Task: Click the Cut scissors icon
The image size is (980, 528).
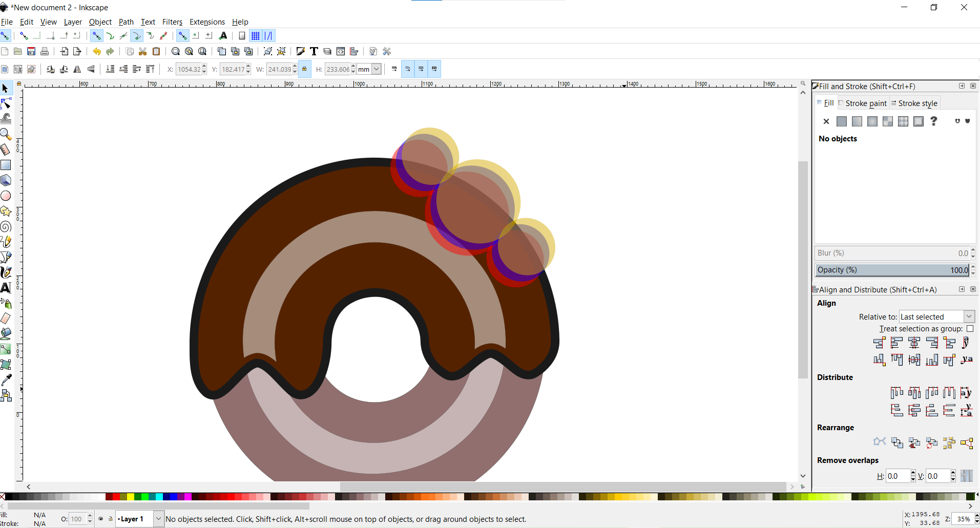Action: point(143,51)
